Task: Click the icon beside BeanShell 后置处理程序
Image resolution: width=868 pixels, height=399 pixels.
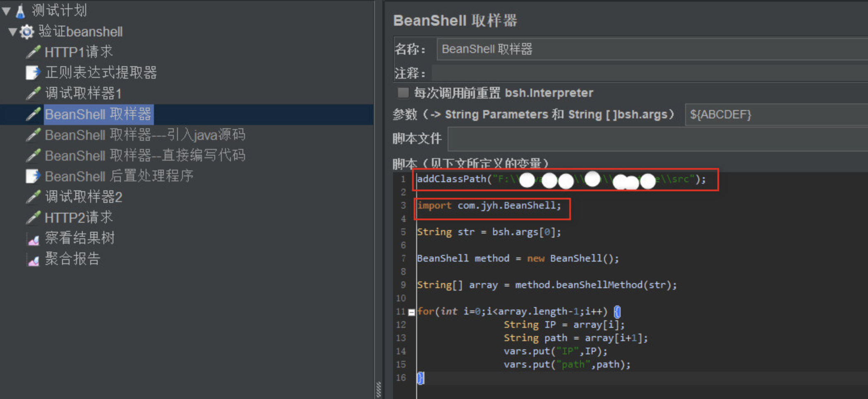Action: [x=33, y=176]
